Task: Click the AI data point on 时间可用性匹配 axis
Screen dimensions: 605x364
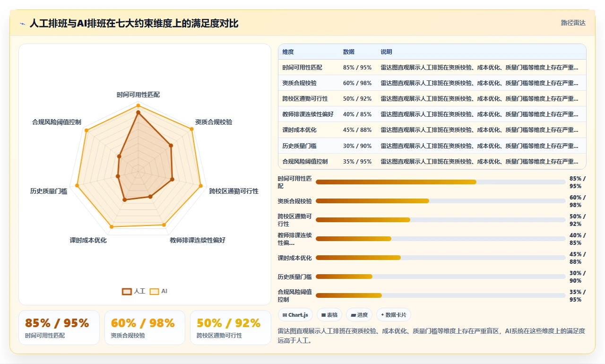Action: point(138,105)
